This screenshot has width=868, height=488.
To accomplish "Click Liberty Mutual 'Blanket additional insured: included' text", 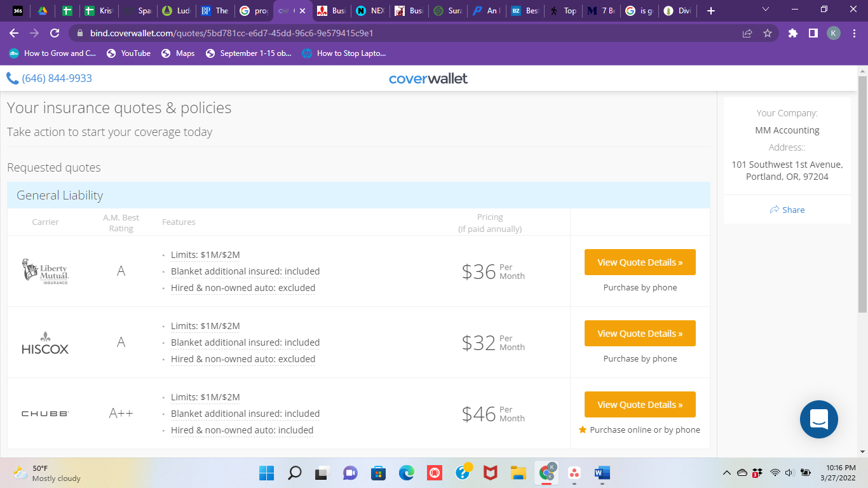I will click(245, 271).
